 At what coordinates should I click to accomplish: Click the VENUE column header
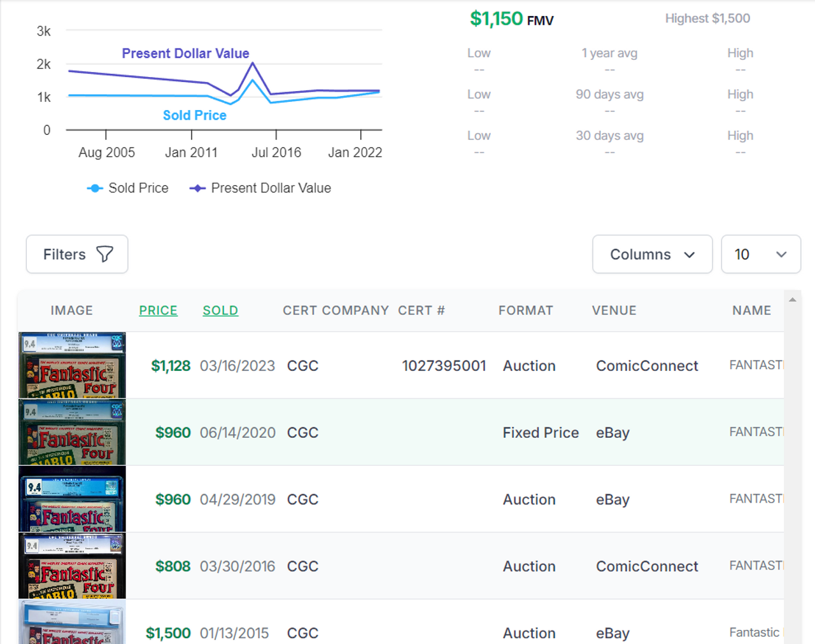[614, 311]
